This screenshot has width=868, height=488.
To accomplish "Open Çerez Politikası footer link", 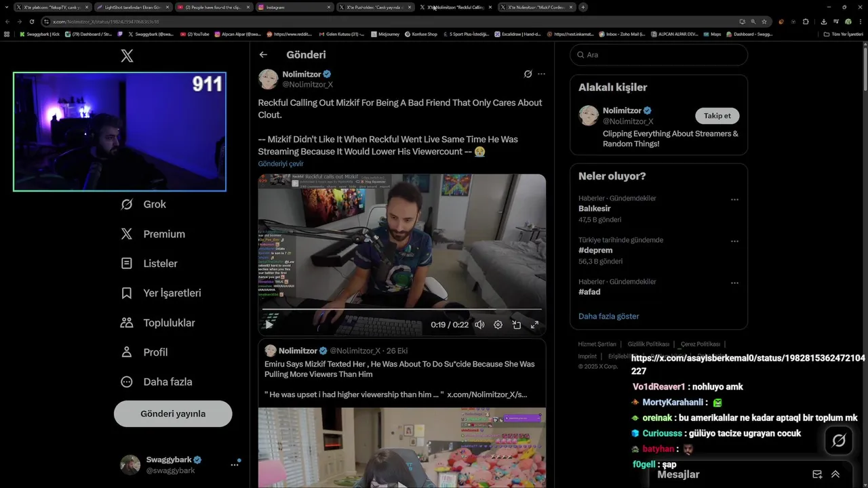I will pos(701,344).
